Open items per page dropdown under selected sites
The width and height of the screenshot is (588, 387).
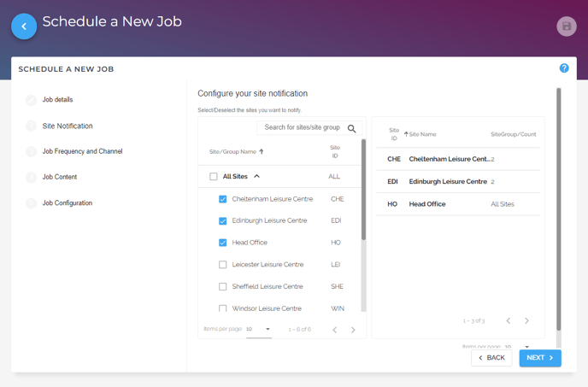[x=517, y=347]
